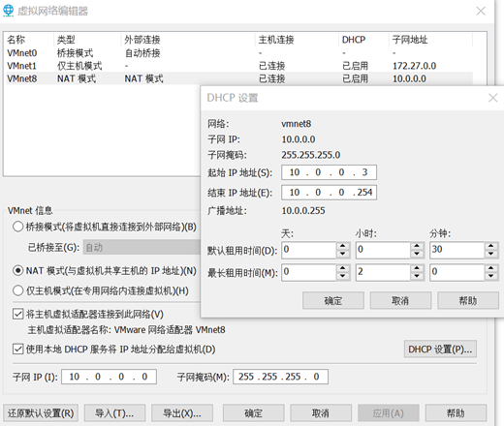Close the 虚拟网络编辑器 window
504x426 pixels.
click(481, 11)
